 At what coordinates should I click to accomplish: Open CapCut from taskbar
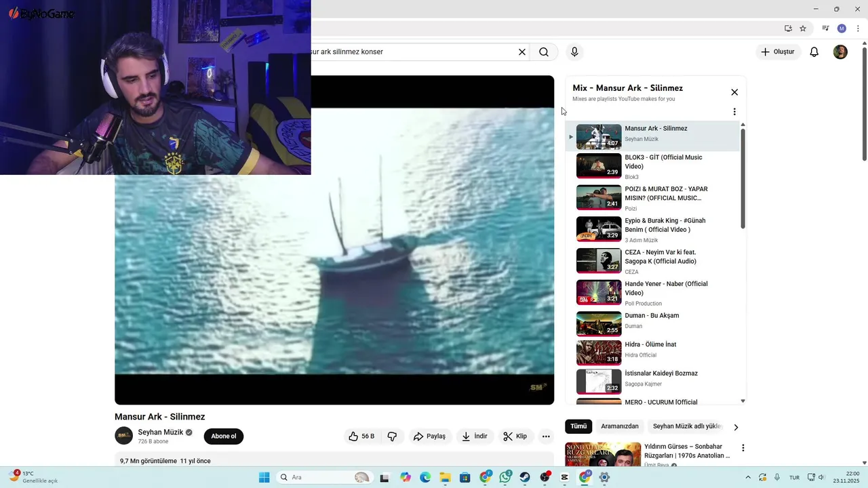[x=565, y=477]
